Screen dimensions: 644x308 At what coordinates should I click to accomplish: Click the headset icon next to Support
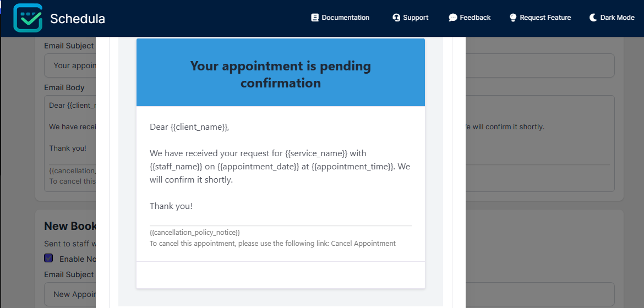[396, 18]
